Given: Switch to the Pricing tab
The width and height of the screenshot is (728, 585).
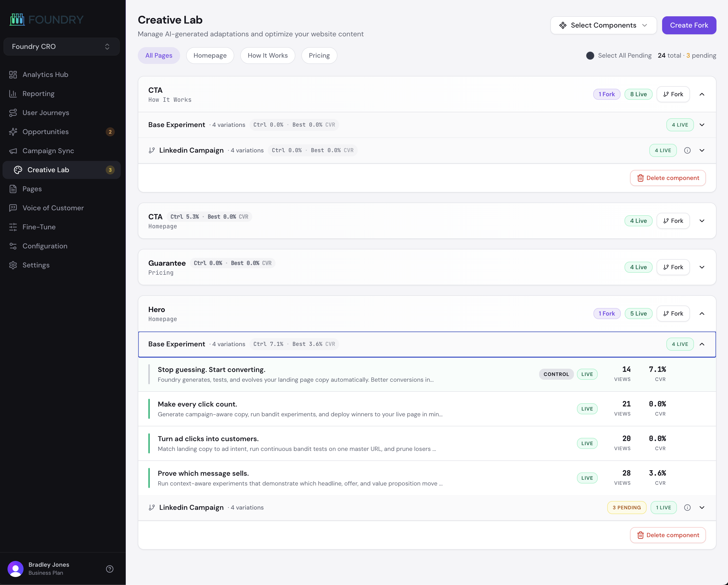Looking at the screenshot, I should click(x=319, y=55).
